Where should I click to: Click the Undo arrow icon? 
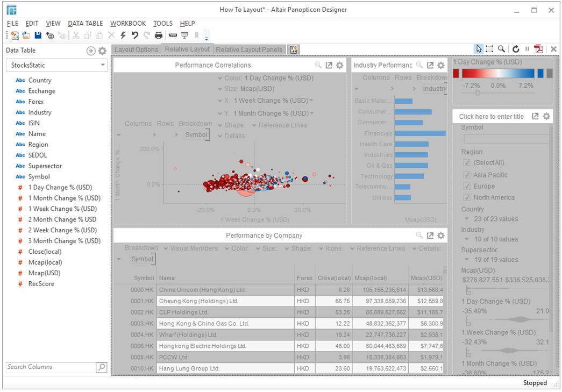(134, 35)
